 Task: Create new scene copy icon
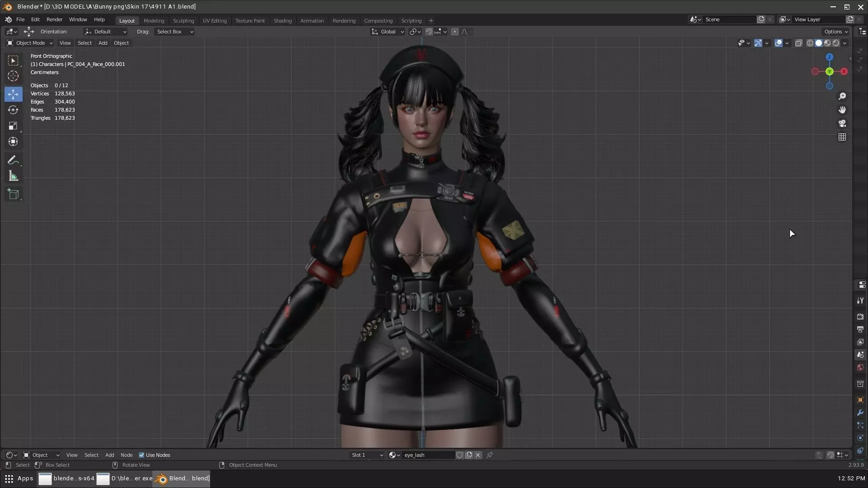click(x=761, y=19)
